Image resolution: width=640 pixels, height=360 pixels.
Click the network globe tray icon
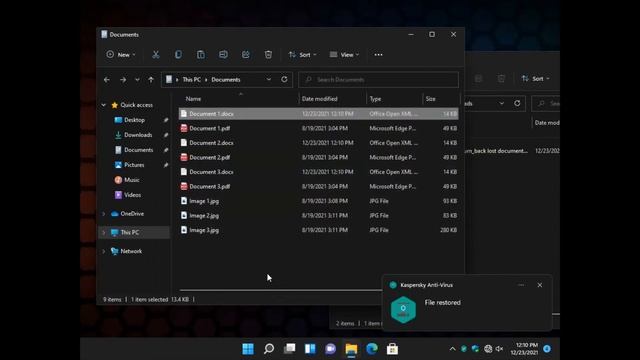tap(488, 349)
